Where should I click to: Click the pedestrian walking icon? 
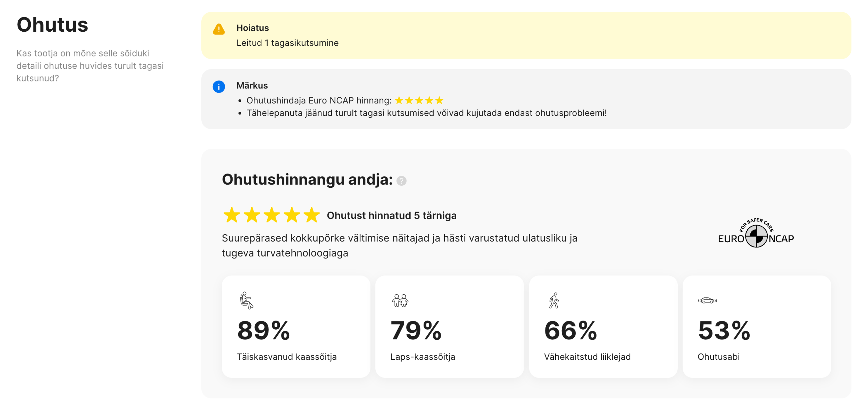tap(554, 300)
